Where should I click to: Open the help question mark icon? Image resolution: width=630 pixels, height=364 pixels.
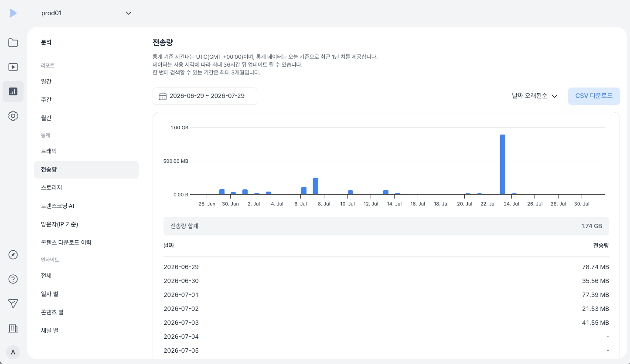tap(13, 280)
